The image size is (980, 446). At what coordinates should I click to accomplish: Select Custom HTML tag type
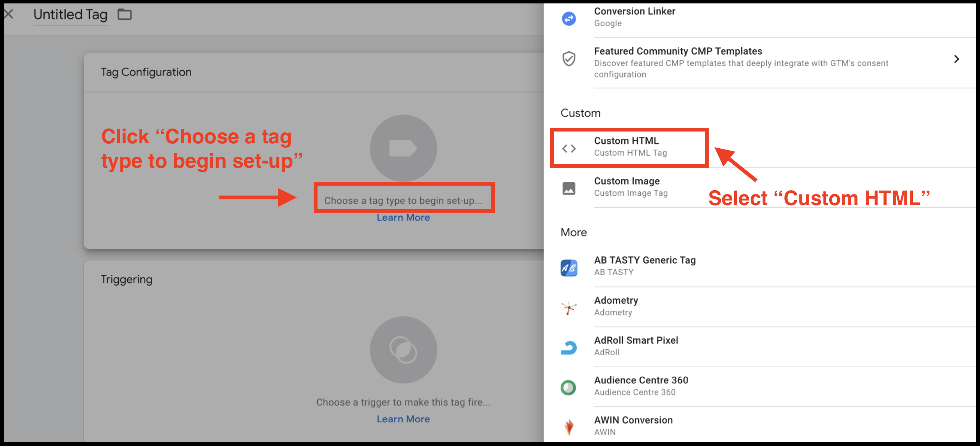pos(626,147)
